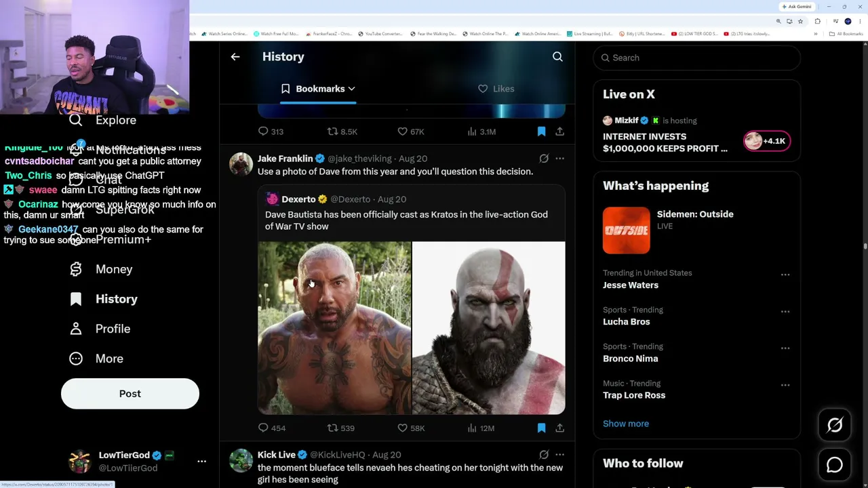
Task: Open Money in the sidebar
Action: click(x=101, y=269)
